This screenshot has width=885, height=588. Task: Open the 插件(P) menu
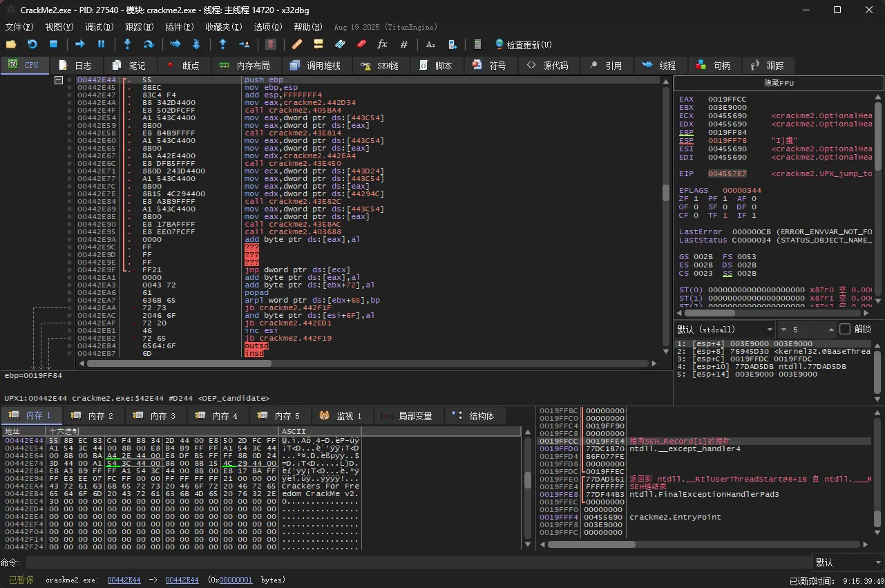click(179, 27)
